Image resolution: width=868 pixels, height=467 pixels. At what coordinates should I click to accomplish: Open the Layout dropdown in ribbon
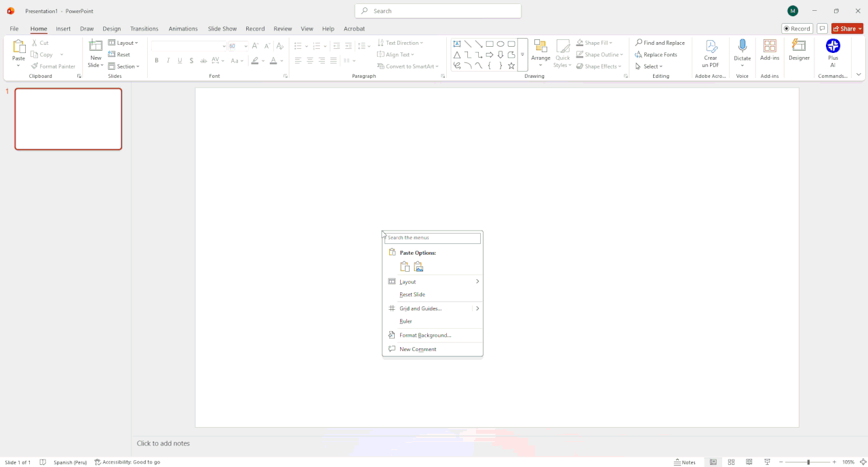tap(123, 43)
